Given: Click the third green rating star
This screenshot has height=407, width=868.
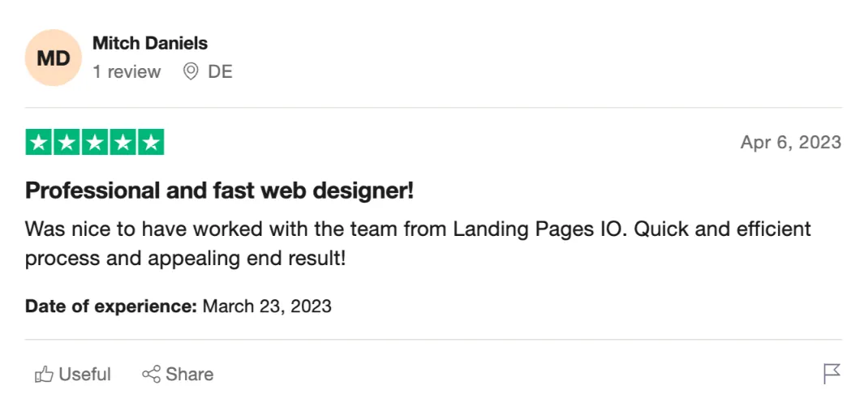Looking at the screenshot, I should point(95,143).
